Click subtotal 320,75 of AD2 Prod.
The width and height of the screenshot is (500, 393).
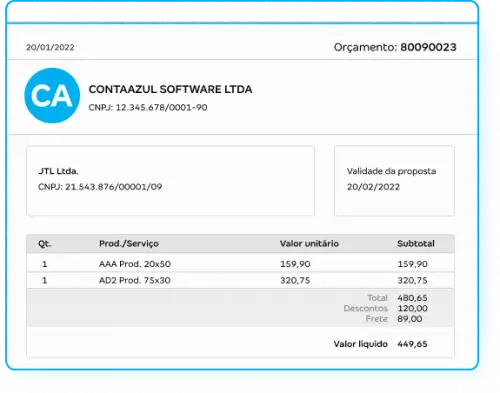(x=412, y=280)
